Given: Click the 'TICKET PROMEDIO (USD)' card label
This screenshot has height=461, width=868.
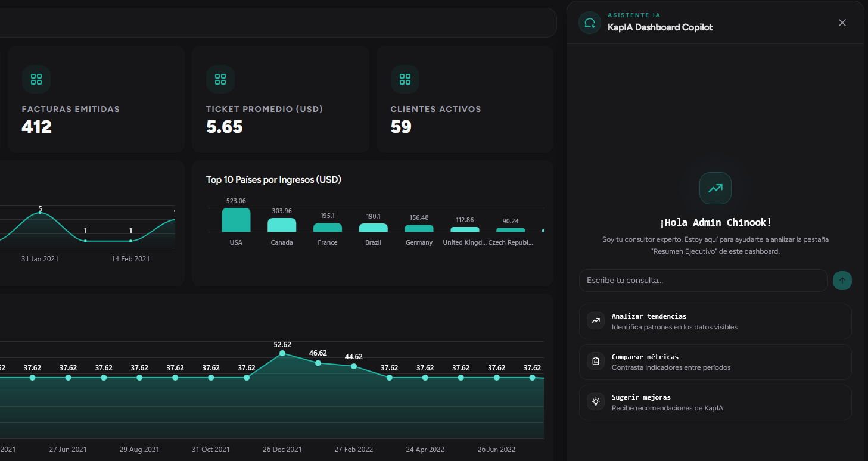Looking at the screenshot, I should pos(265,110).
